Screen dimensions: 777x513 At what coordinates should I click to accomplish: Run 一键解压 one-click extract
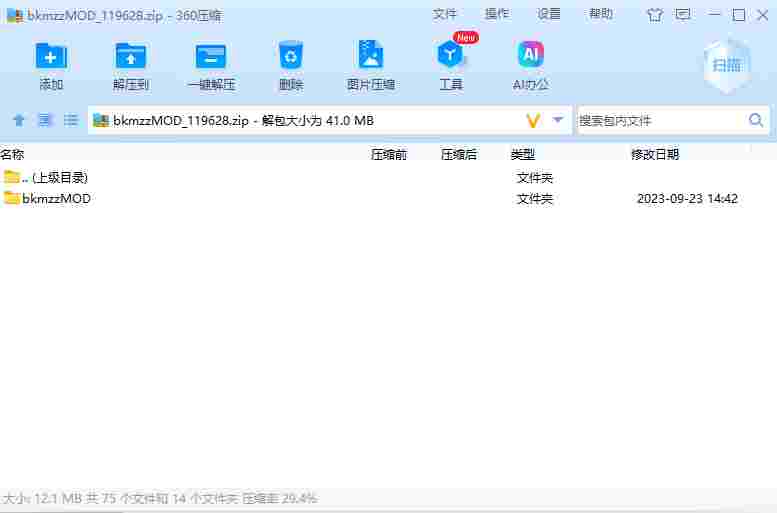pos(211,57)
